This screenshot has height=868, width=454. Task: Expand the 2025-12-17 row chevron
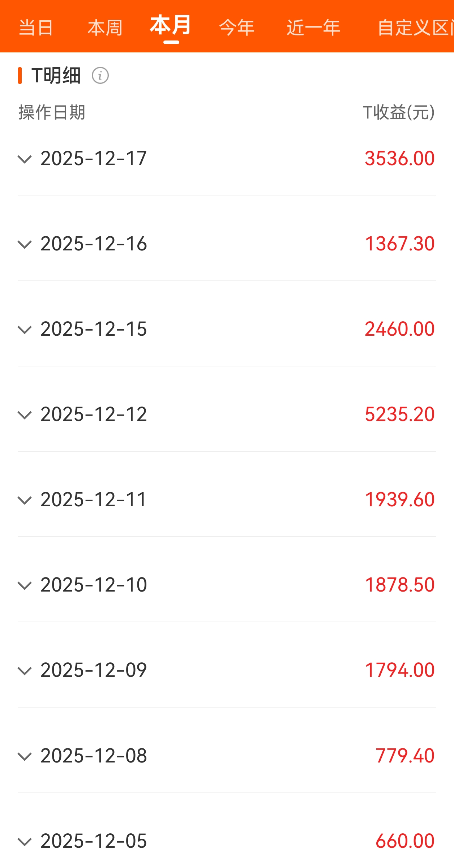25,159
